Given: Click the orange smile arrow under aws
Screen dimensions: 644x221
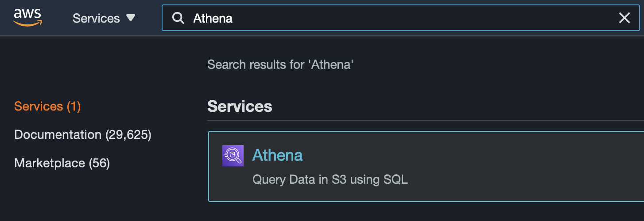Looking at the screenshot, I should pyautogui.click(x=28, y=24).
